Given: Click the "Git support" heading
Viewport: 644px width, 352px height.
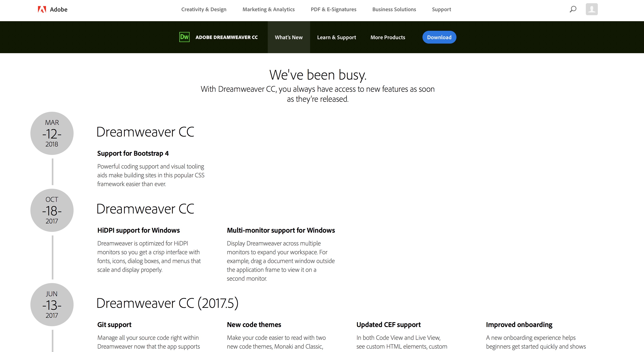Looking at the screenshot, I should 114,324.
